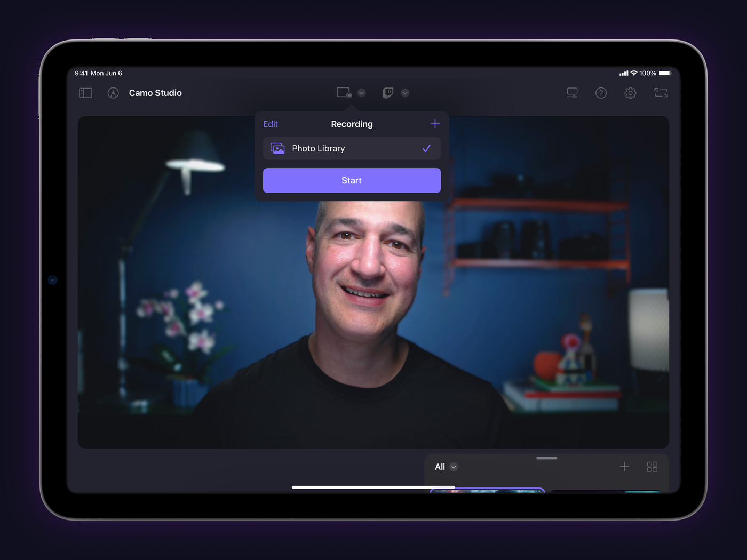The width and height of the screenshot is (747, 560).
Task: Open the help question mark icon
Action: [601, 93]
